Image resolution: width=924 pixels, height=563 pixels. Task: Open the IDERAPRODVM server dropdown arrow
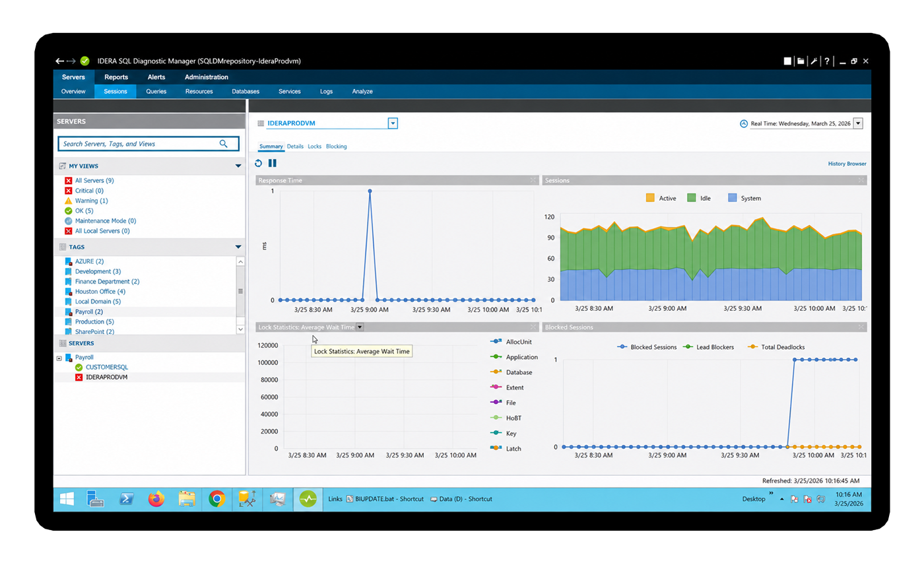[x=393, y=123]
